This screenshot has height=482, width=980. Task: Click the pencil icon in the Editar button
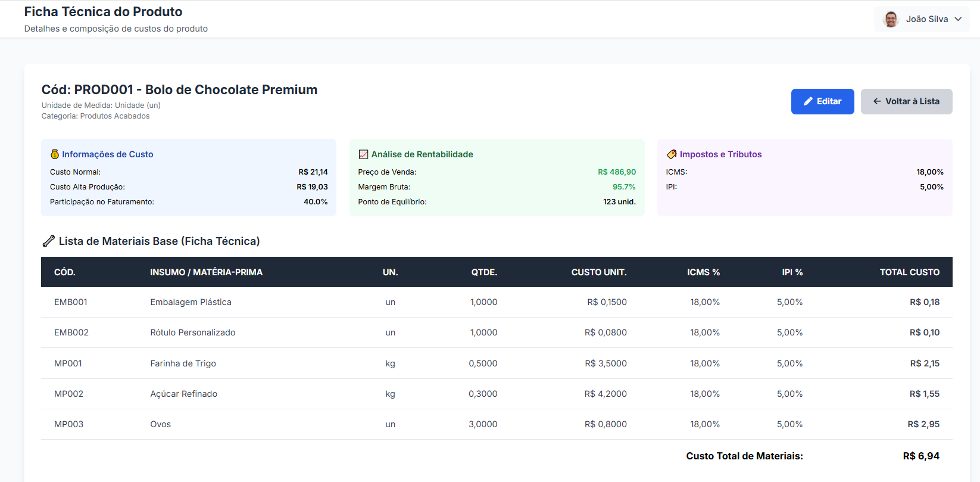(x=808, y=101)
